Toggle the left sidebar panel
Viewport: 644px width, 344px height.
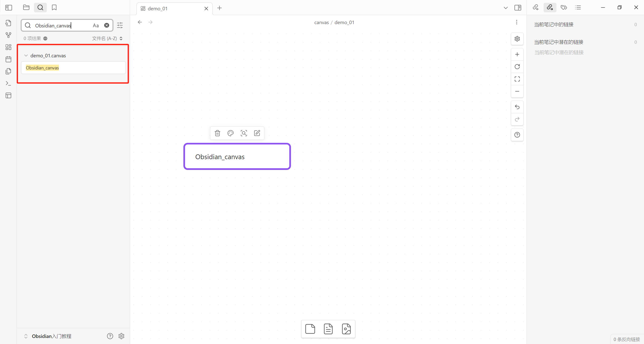pyautogui.click(x=9, y=8)
